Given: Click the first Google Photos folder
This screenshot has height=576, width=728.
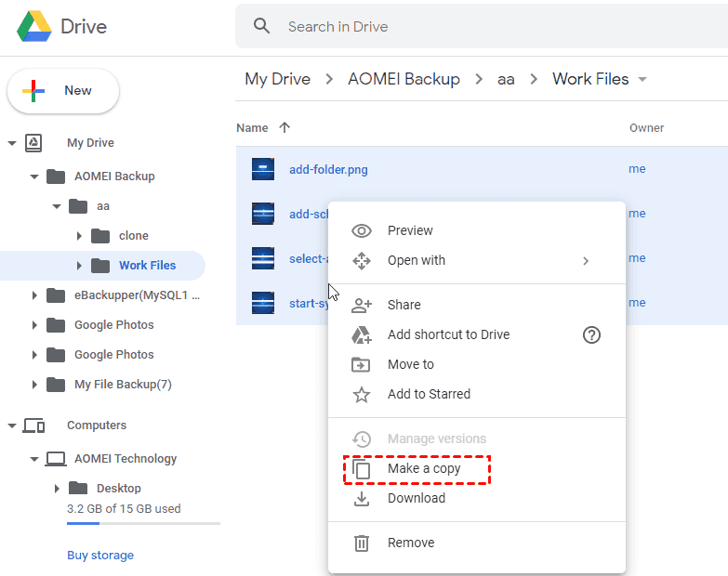Looking at the screenshot, I should 113,325.
